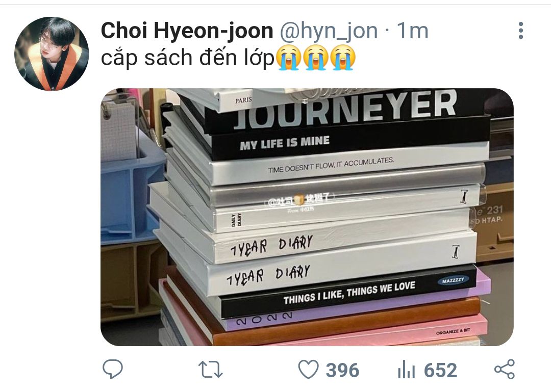This screenshot has height=392, width=551.
Task: Click the crying emoji trio in the tweet
Action: pyautogui.click(x=316, y=58)
